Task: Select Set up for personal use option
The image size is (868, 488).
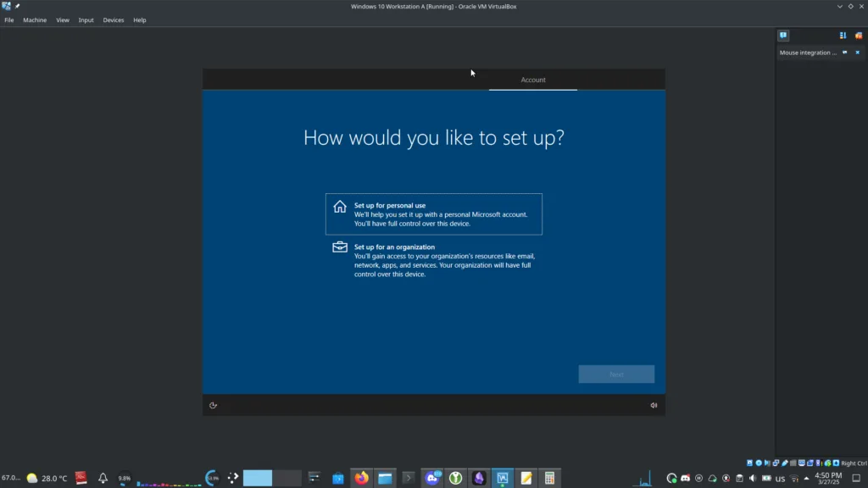Action: (x=433, y=214)
